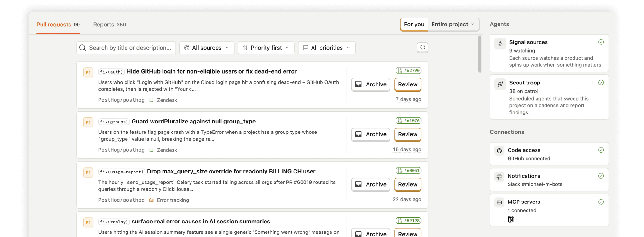The width and height of the screenshot is (644, 237).
Task: Open pull request badge #59198
Action: [408, 221]
